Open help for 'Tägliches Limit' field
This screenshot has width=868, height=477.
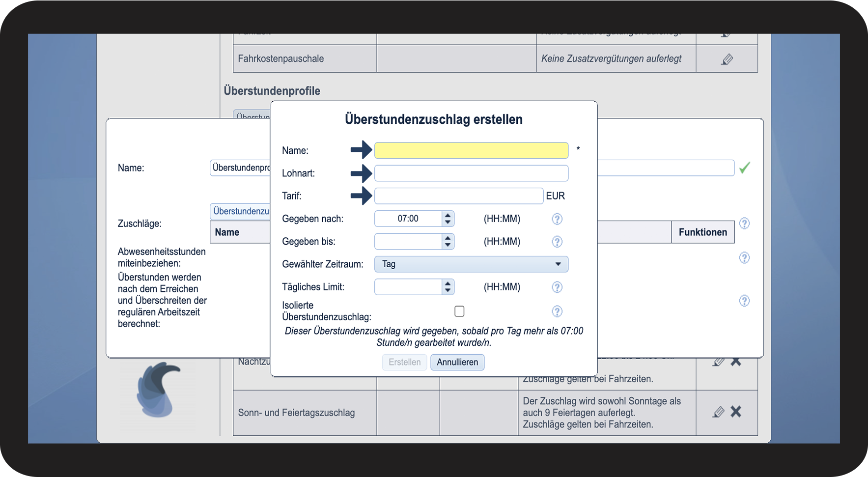[x=557, y=287]
